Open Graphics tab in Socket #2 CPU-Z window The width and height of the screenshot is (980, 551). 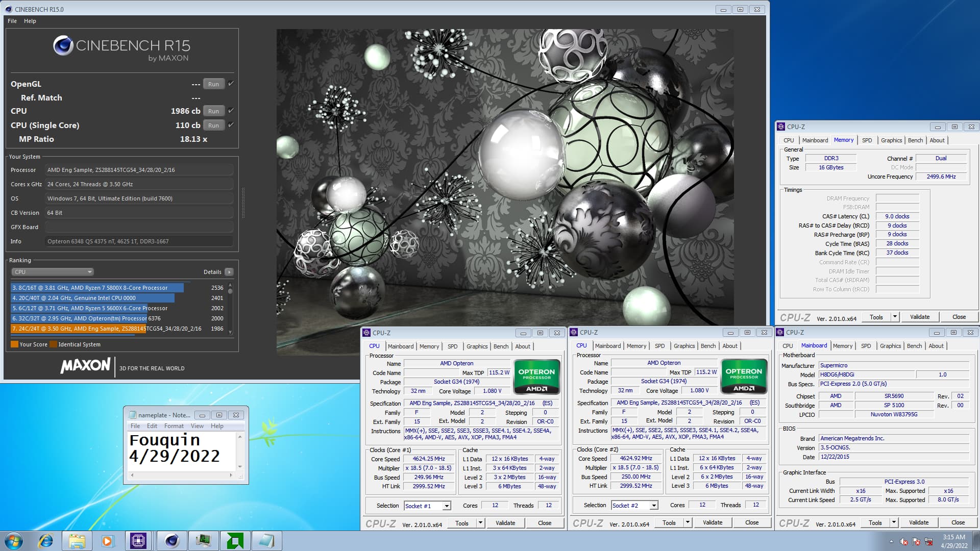click(x=684, y=346)
